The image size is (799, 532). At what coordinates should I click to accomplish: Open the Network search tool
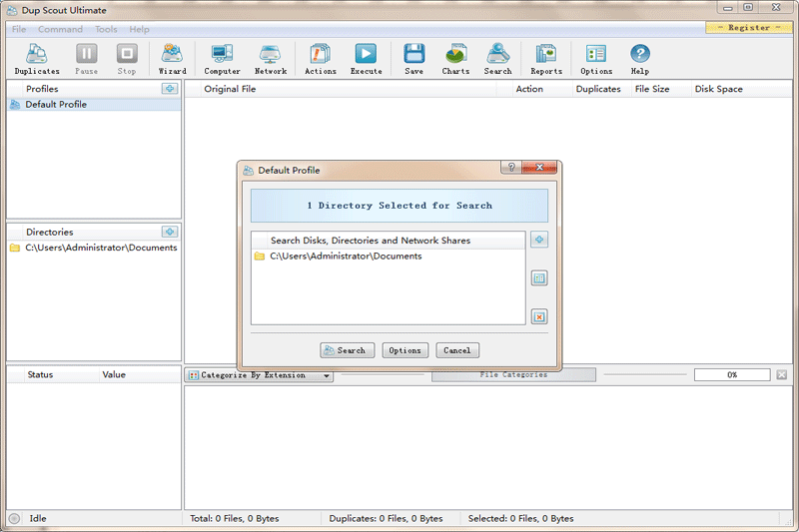pos(271,59)
